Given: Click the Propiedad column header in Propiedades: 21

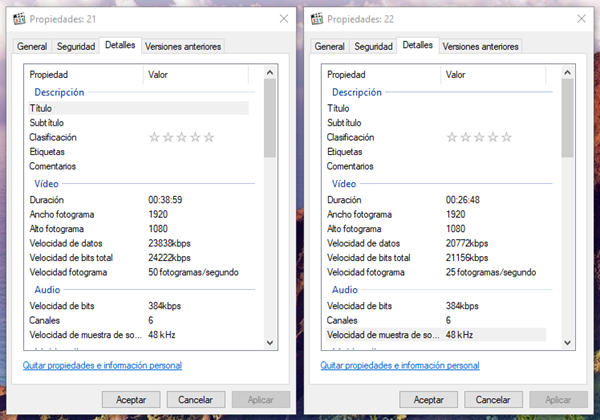Looking at the screenshot, I should point(84,75).
